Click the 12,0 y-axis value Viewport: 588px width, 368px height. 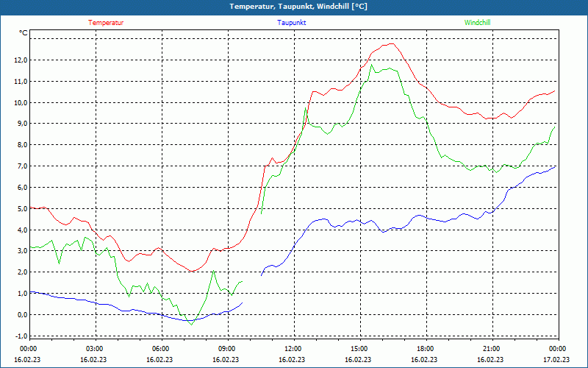(x=21, y=60)
